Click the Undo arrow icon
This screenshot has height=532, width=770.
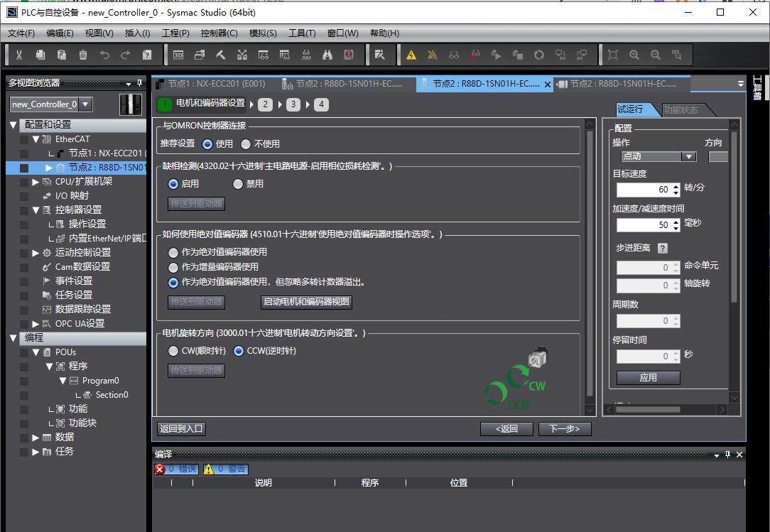coord(104,55)
